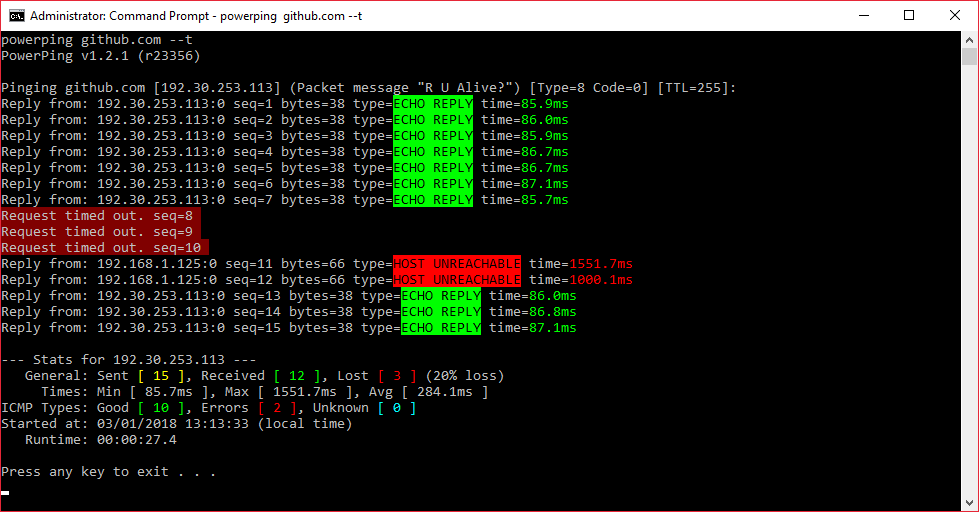Click the 'Press any key to exit' prompt

click(109, 472)
